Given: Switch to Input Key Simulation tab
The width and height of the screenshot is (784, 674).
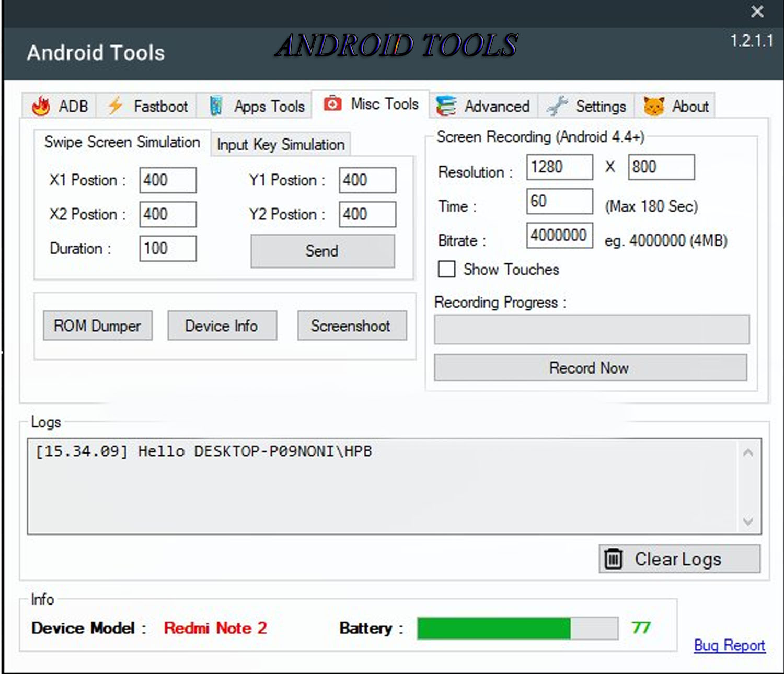Looking at the screenshot, I should [280, 145].
